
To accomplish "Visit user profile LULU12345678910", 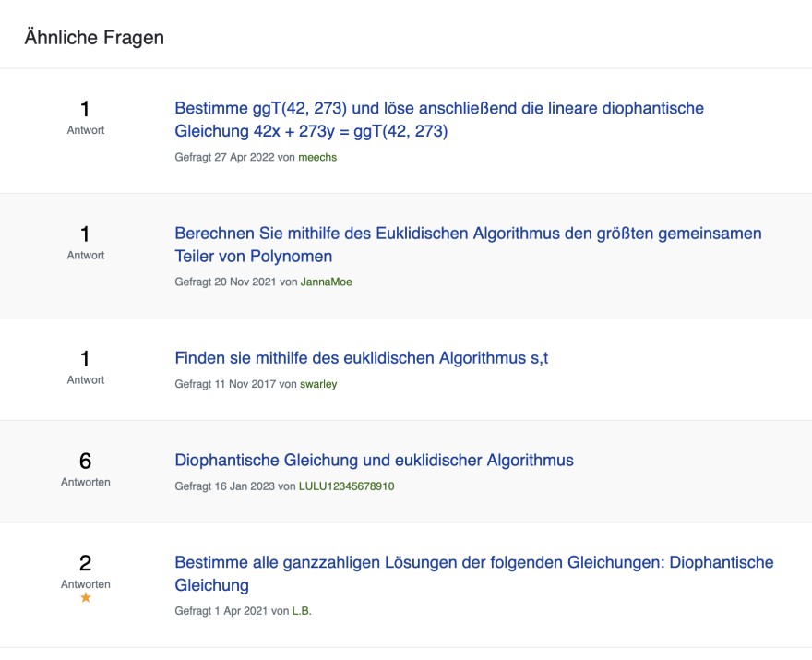I will (346, 486).
